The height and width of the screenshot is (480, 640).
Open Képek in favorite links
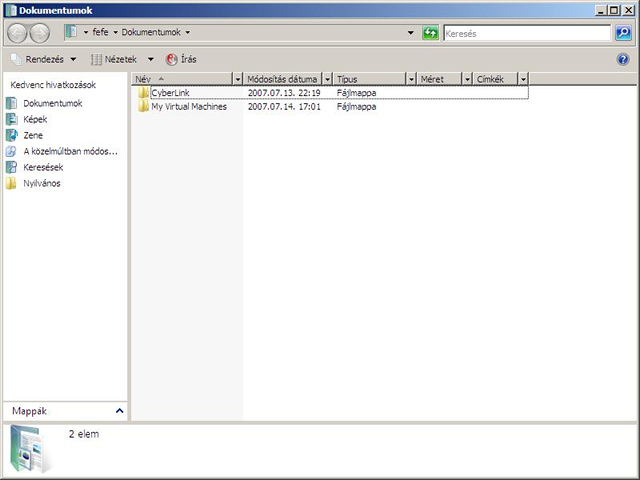coord(35,119)
